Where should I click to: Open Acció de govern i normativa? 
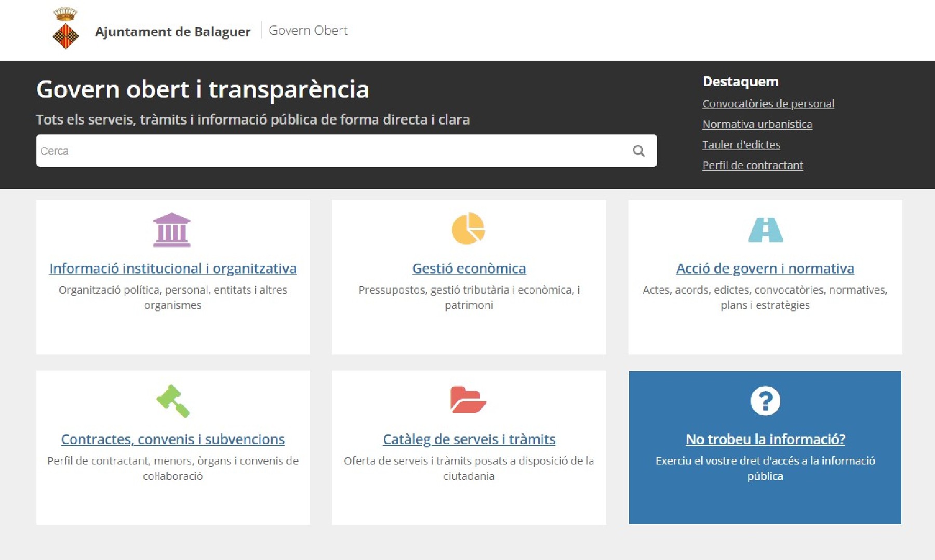(x=765, y=268)
